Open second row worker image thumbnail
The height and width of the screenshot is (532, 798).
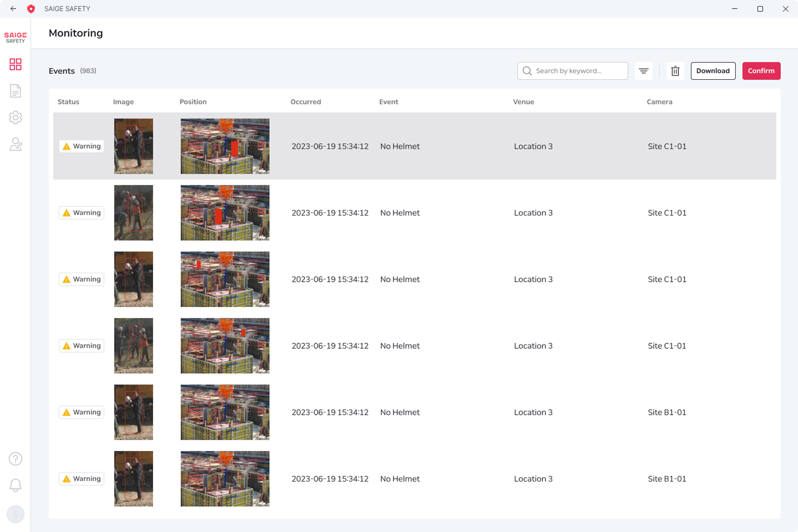133,213
